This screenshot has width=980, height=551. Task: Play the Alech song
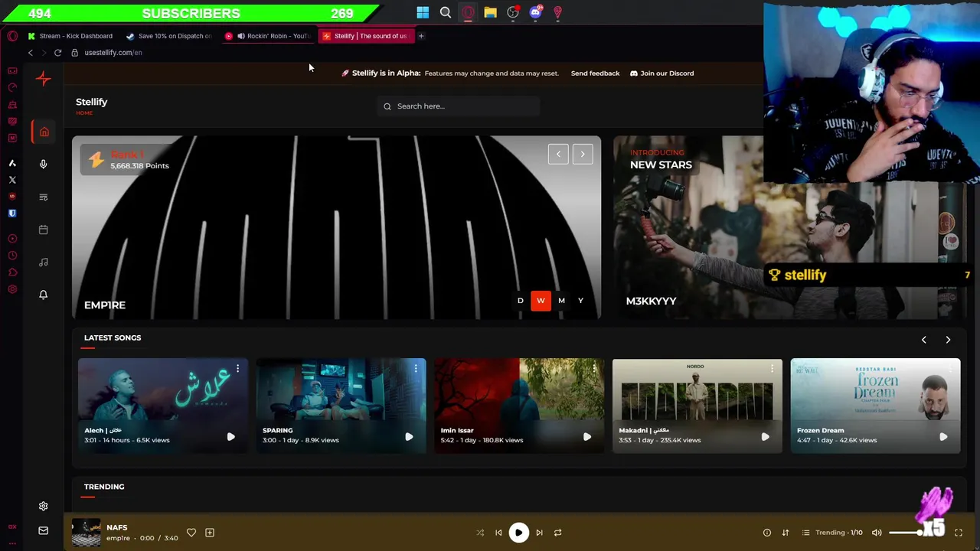point(230,437)
